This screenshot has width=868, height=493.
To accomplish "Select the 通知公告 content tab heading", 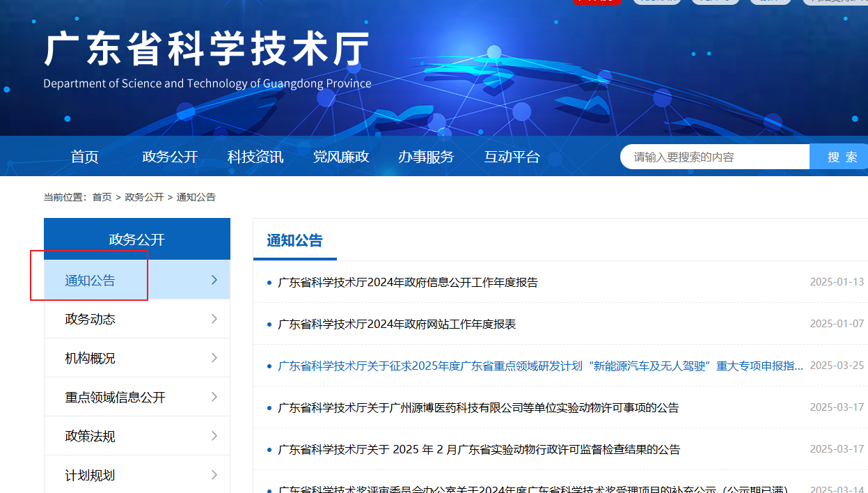I will (x=295, y=241).
